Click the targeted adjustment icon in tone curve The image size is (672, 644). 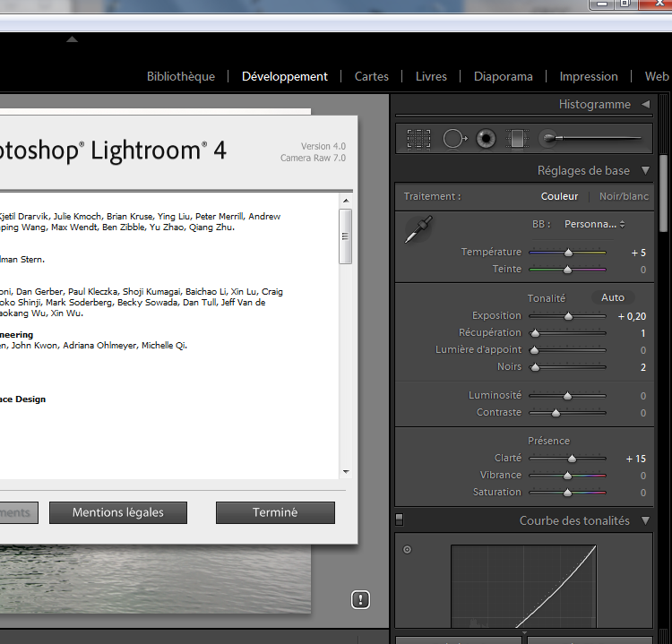tap(407, 549)
